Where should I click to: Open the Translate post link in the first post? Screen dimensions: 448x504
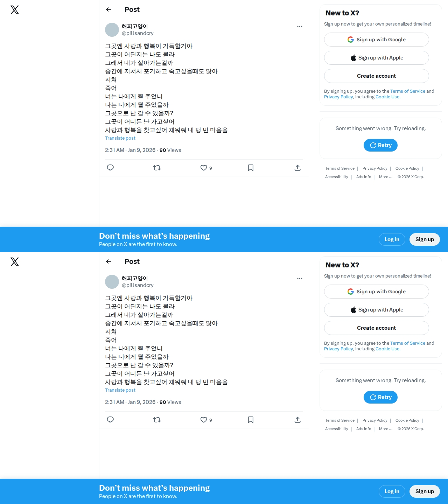pyautogui.click(x=120, y=138)
